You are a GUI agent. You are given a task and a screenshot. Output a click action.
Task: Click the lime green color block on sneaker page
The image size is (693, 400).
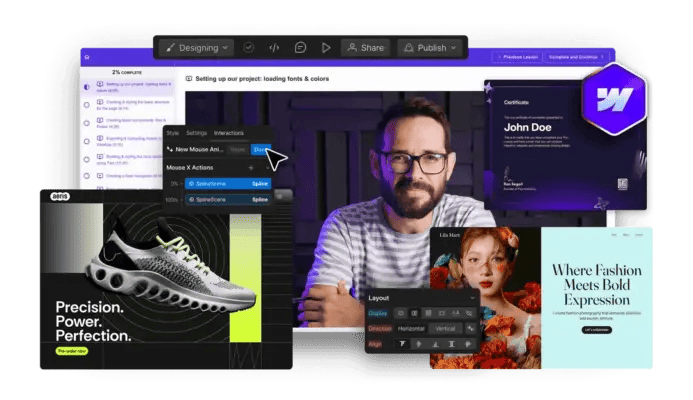pyautogui.click(x=245, y=278)
